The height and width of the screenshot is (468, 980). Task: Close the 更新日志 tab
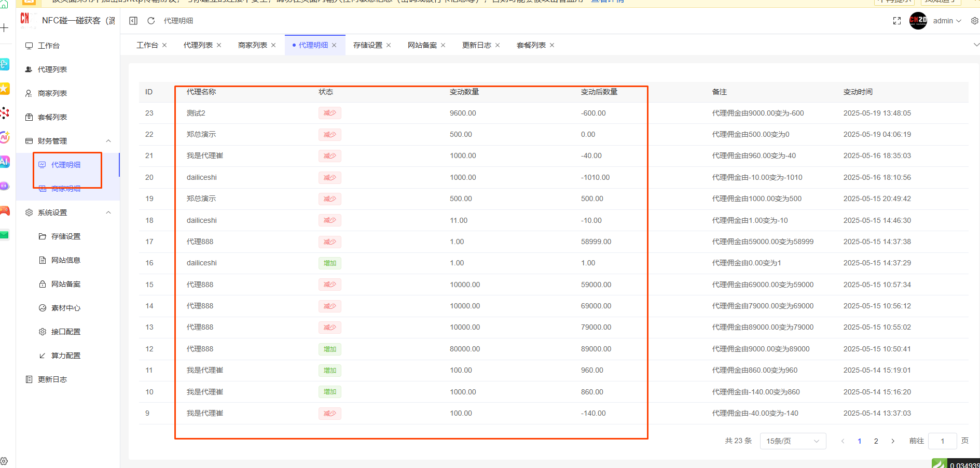coord(498,45)
